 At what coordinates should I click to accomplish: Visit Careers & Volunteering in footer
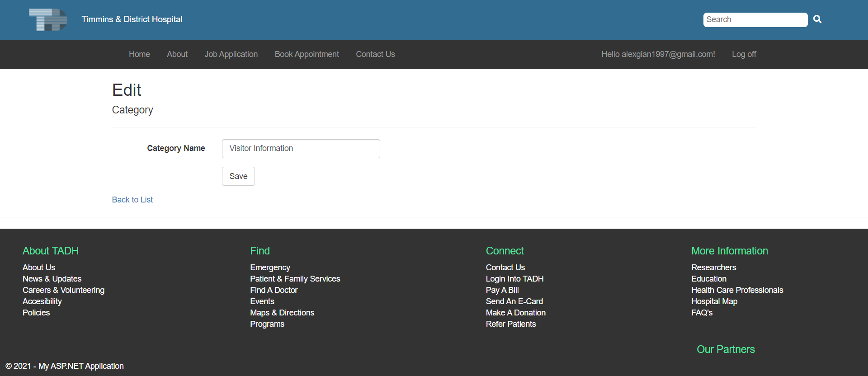click(63, 290)
